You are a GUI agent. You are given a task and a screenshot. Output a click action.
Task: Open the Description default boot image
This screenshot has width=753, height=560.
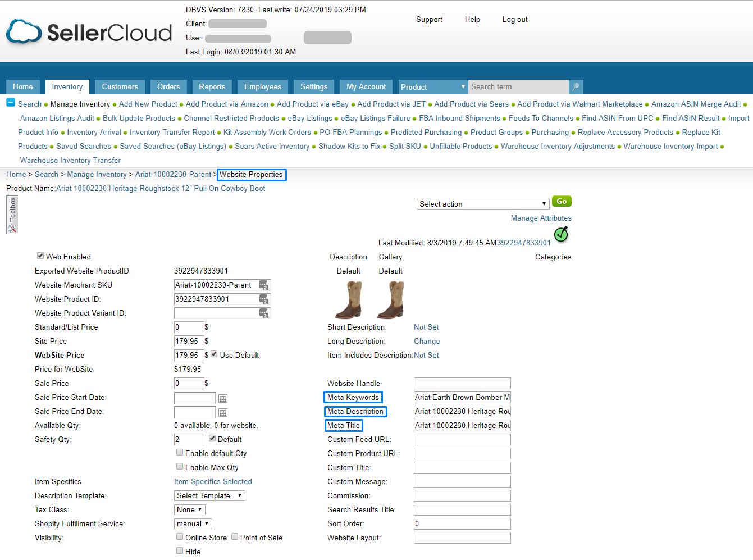tap(349, 299)
